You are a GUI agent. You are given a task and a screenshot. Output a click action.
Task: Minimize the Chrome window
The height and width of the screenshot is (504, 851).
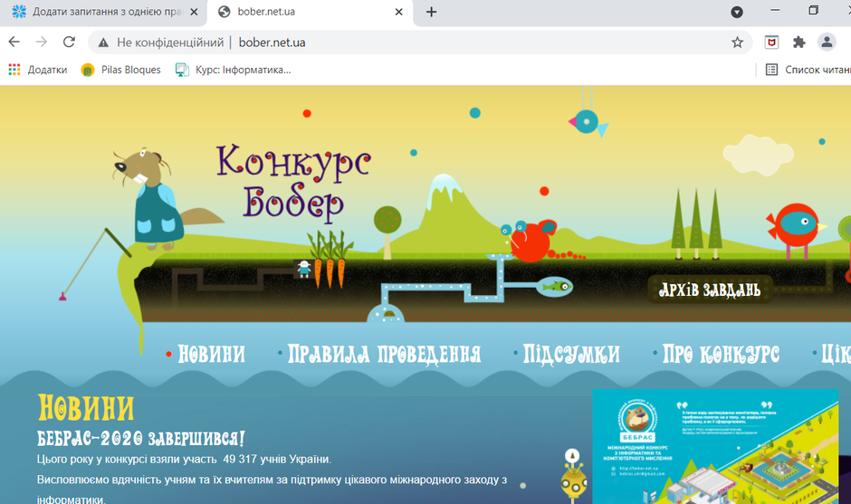click(775, 11)
